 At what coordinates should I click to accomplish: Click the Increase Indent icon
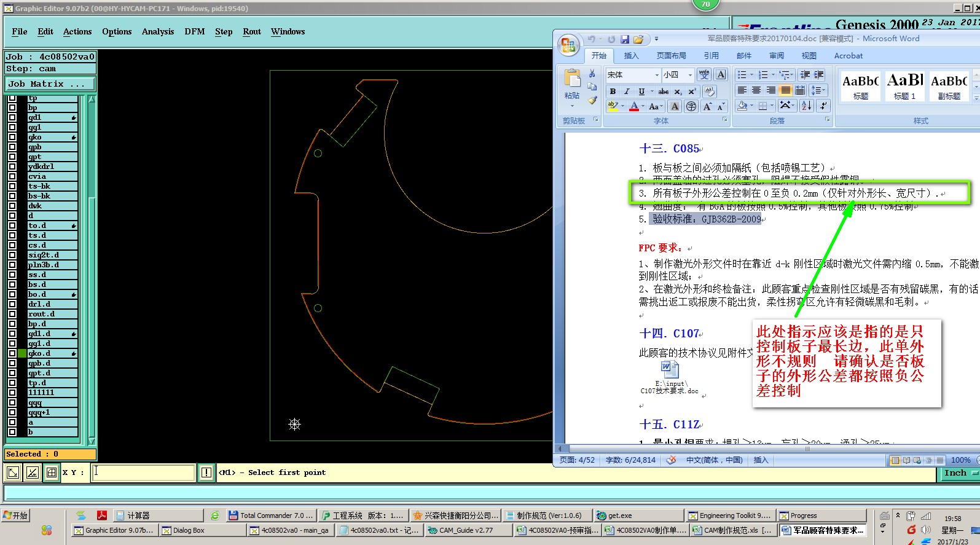819,74
